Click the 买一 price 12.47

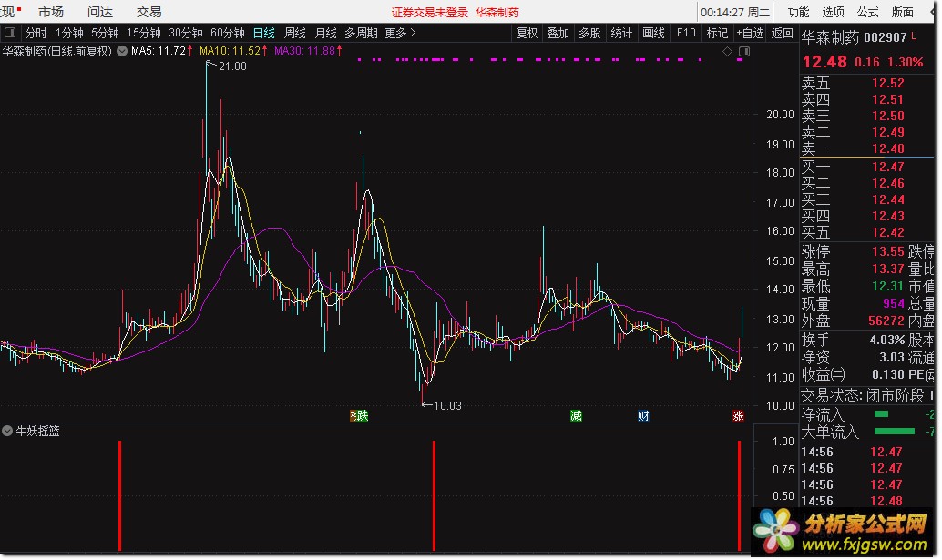[x=887, y=167]
